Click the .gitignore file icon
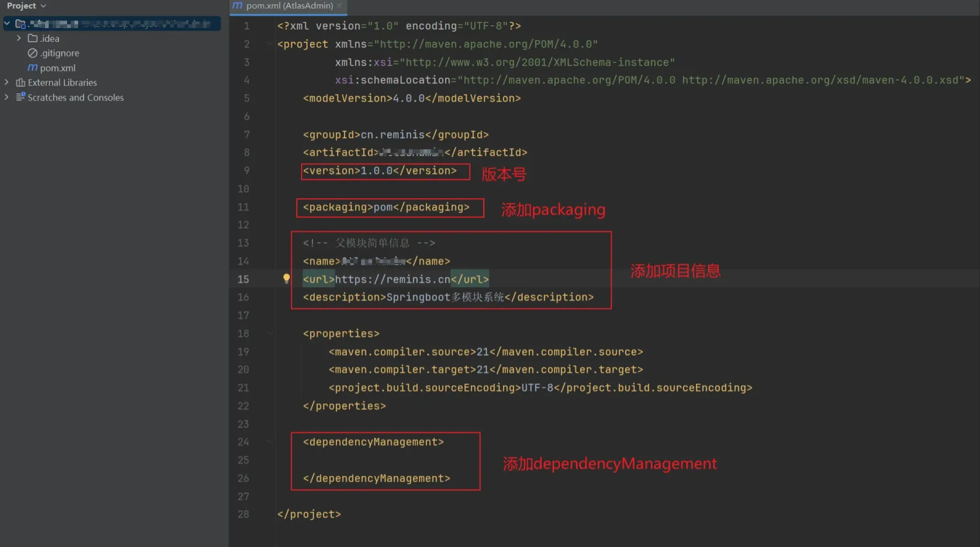This screenshot has height=547, width=980. click(32, 53)
